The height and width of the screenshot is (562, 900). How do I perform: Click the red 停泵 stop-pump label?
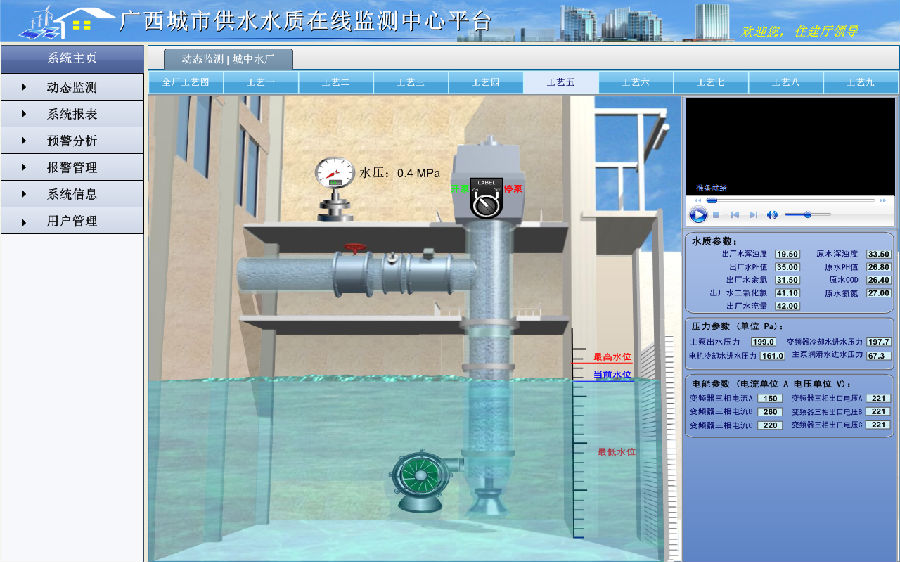coord(515,188)
